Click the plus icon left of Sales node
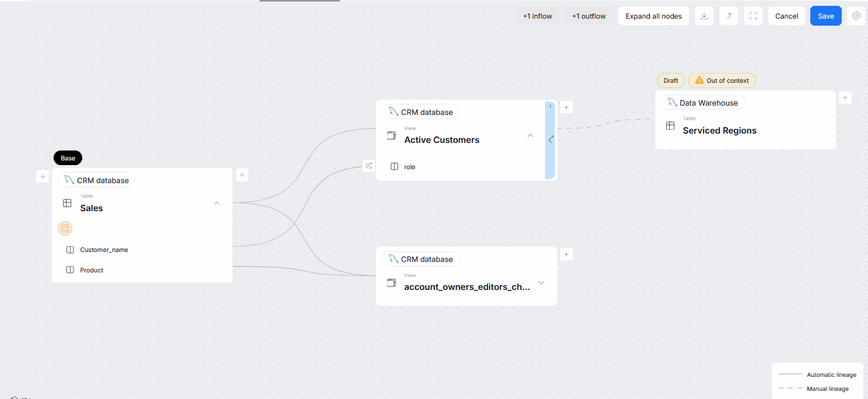This screenshot has width=868, height=399. 43,176
